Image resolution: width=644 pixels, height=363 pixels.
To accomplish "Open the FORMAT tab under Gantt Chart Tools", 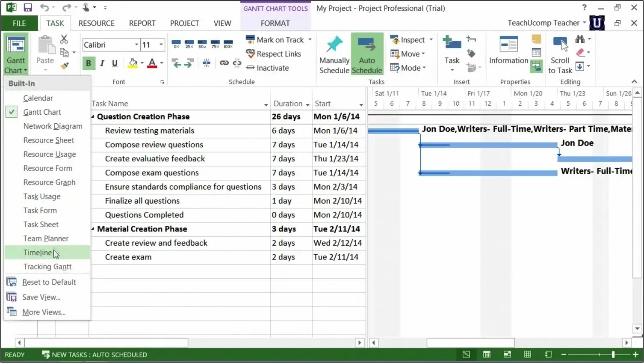I will pyautogui.click(x=275, y=23).
